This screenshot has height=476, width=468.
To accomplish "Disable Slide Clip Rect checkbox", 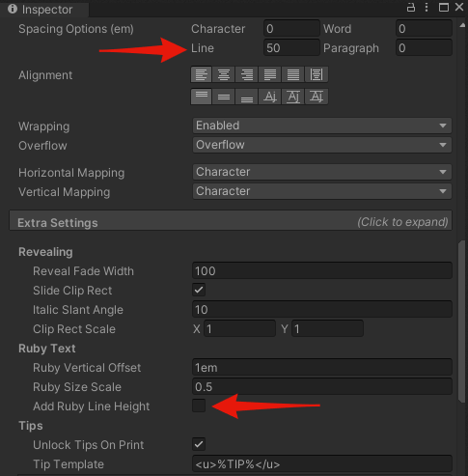I will coord(199,290).
